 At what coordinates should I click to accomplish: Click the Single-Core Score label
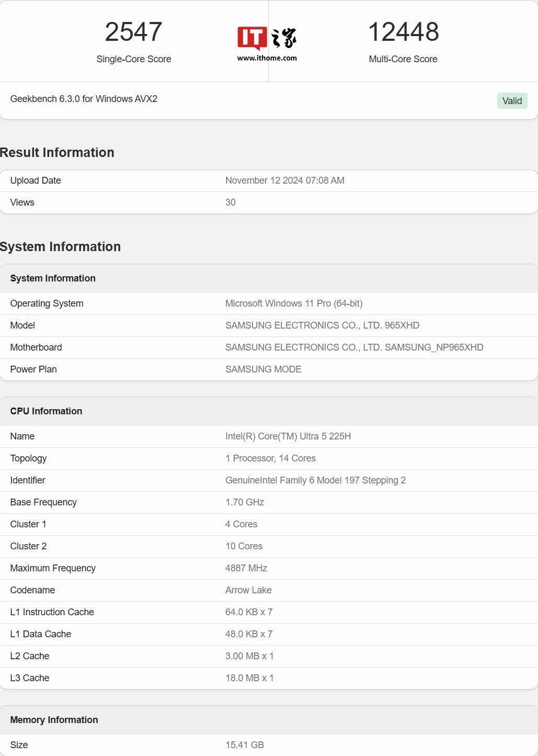134,59
